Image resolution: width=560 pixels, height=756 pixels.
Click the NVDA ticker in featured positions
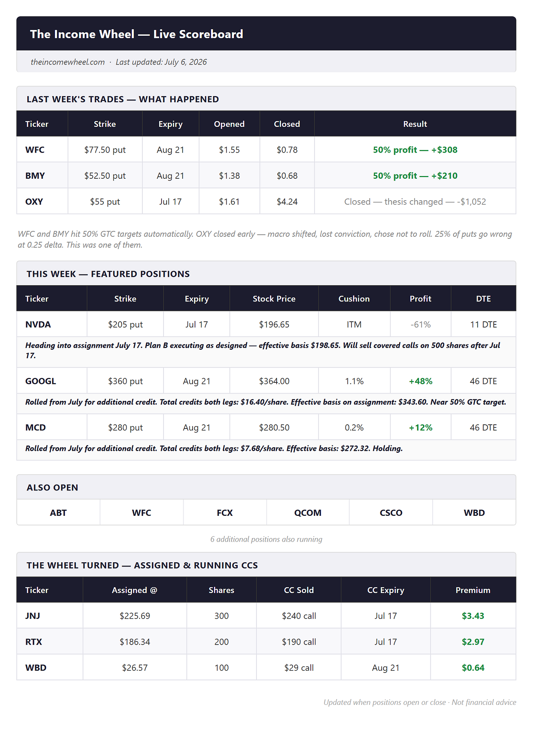(x=38, y=324)
